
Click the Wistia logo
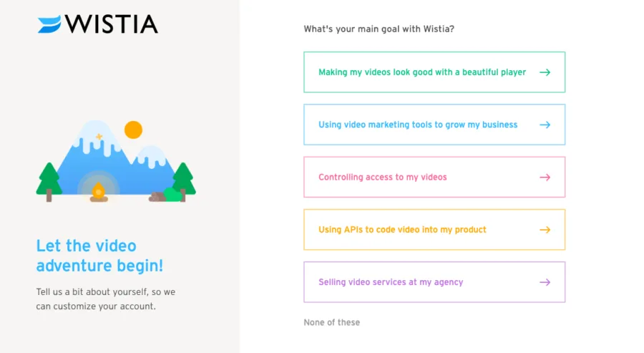(x=97, y=24)
